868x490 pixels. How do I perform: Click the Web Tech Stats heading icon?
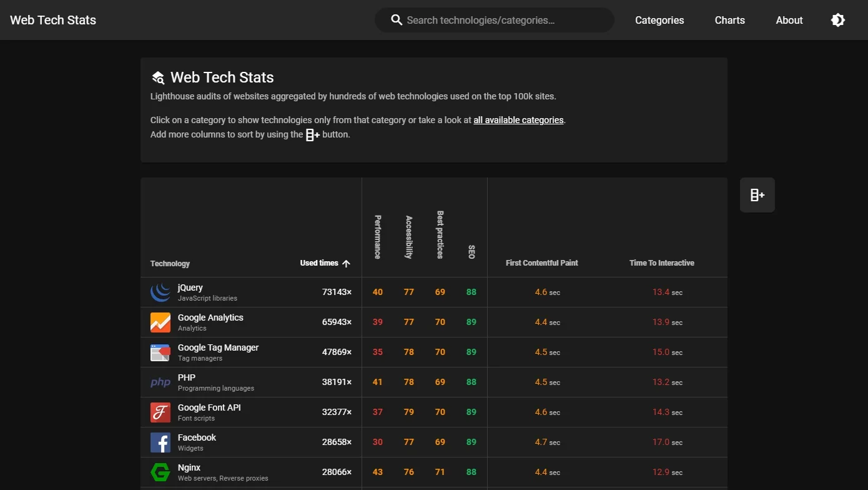click(158, 77)
